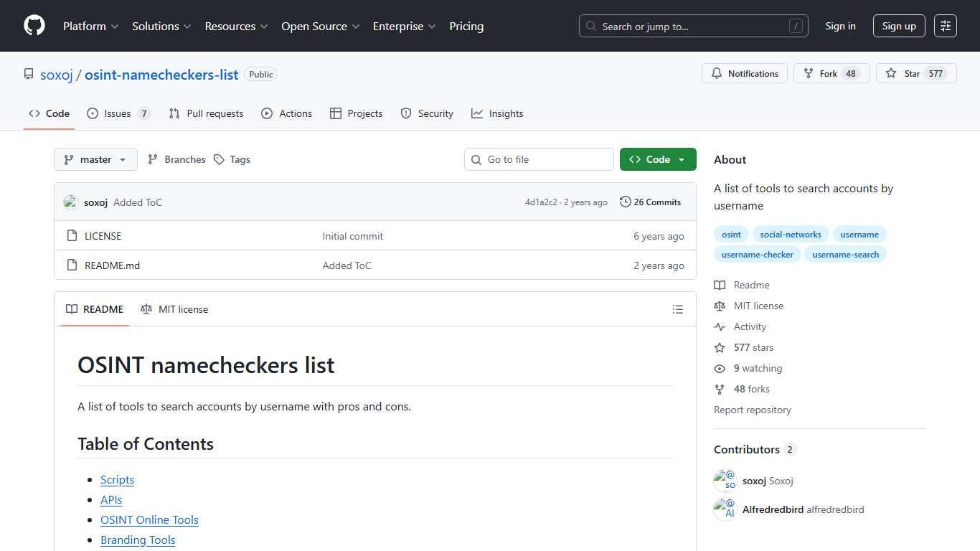Open the master branch selector

click(95, 159)
